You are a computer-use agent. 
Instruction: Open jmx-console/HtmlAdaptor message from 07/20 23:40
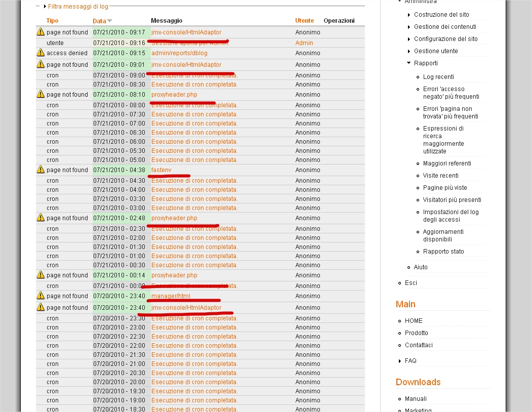(x=186, y=307)
